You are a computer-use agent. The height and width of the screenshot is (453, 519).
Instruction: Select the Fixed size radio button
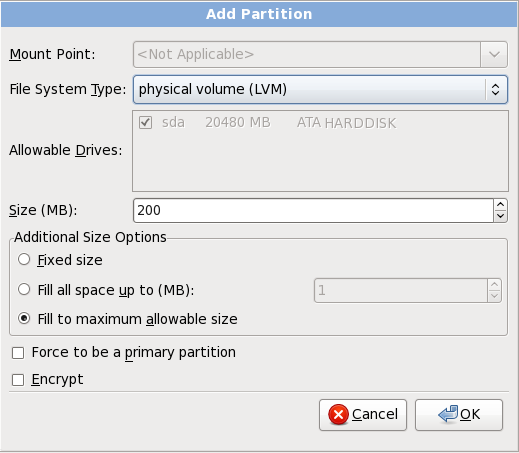24,259
